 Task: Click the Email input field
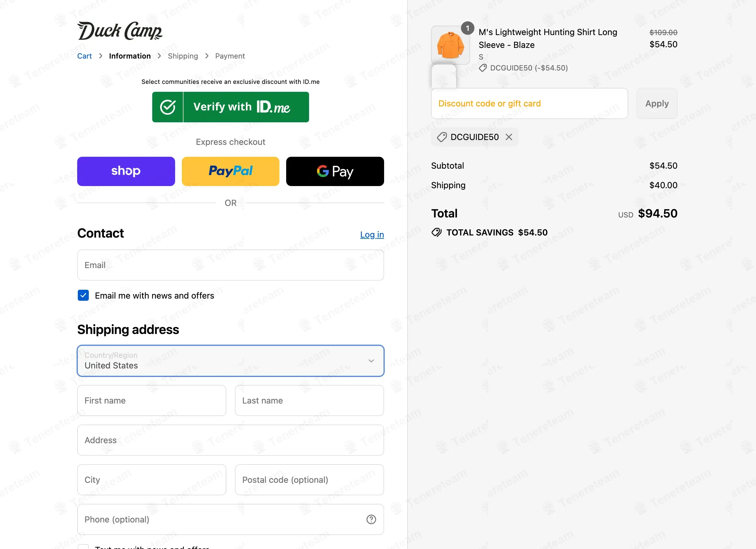pos(230,265)
